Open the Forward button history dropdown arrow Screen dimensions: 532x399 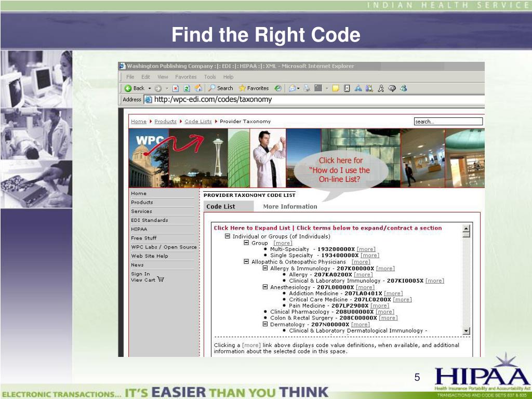coord(167,88)
